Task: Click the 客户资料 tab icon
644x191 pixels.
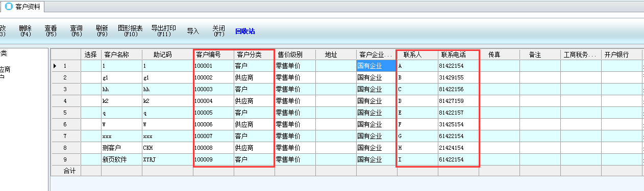Action: (x=9, y=7)
